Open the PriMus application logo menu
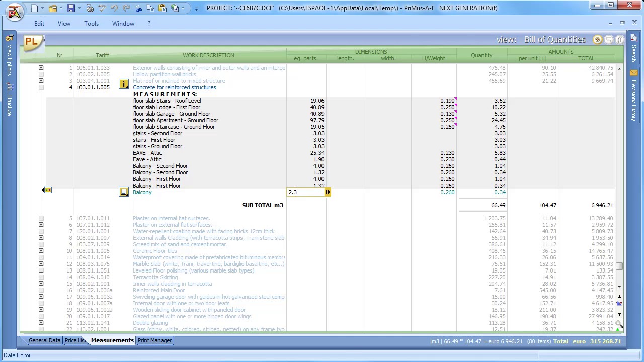Viewport: 644px width, 362px height. tap(14, 11)
